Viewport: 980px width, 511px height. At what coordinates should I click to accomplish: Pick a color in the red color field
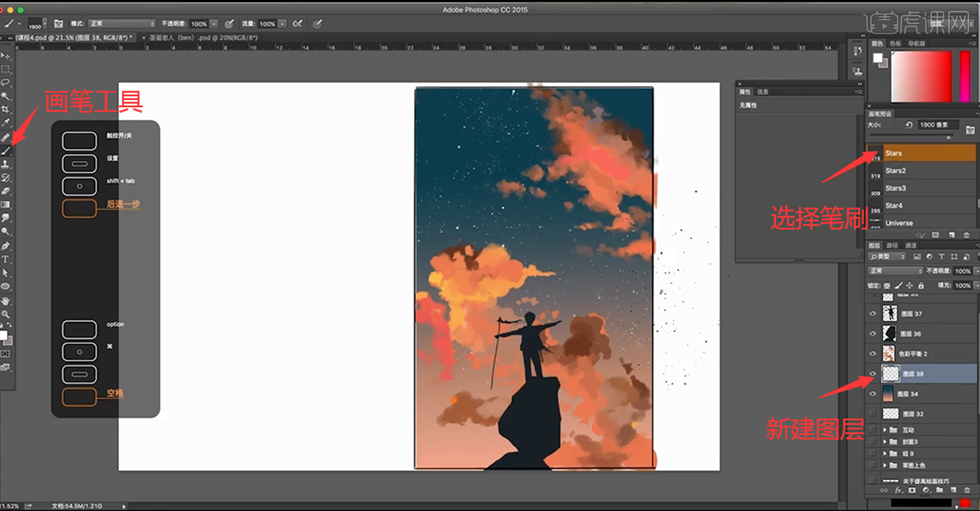tap(921, 76)
